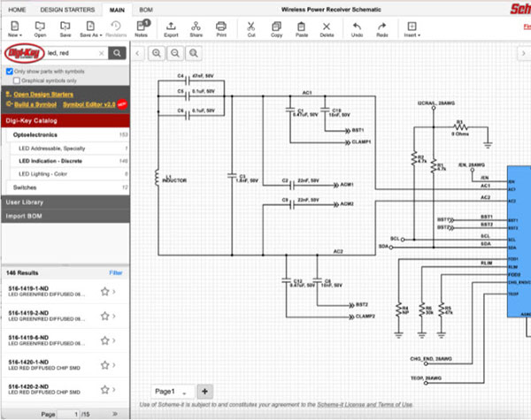Switch to the BOM tab
Image resolution: width=531 pixels, height=420 pixels.
click(x=146, y=8)
